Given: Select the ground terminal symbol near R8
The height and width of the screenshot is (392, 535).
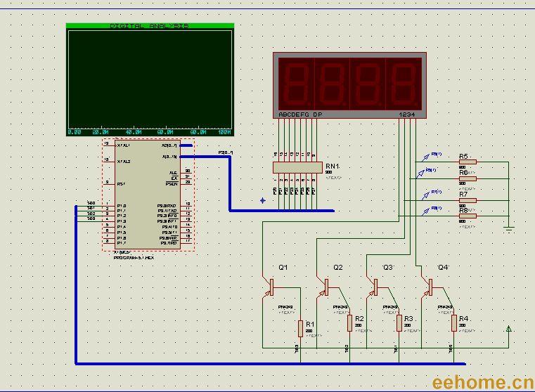Looking at the screenshot, I should point(509,229).
